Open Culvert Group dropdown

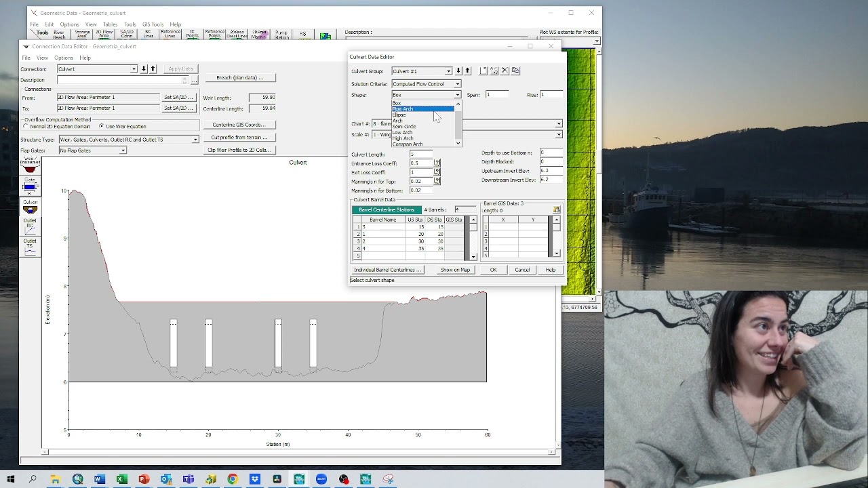[x=448, y=71]
